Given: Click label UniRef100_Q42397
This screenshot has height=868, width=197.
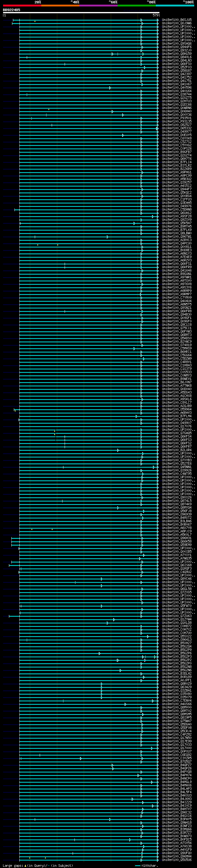Looking at the screenshot, I should tap(177, 74).
